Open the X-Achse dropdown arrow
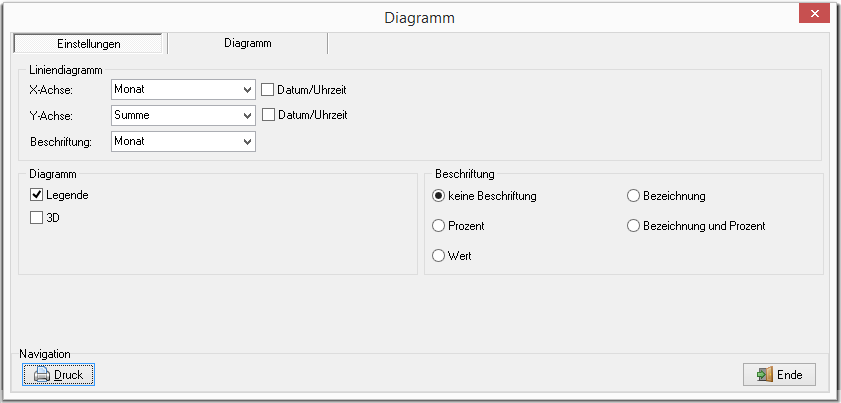841x403 pixels. click(247, 90)
